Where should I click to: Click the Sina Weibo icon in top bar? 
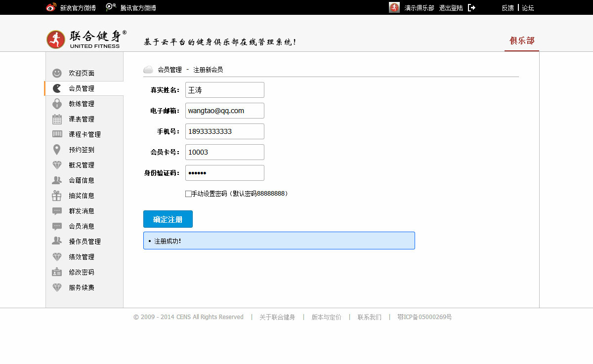tap(51, 8)
